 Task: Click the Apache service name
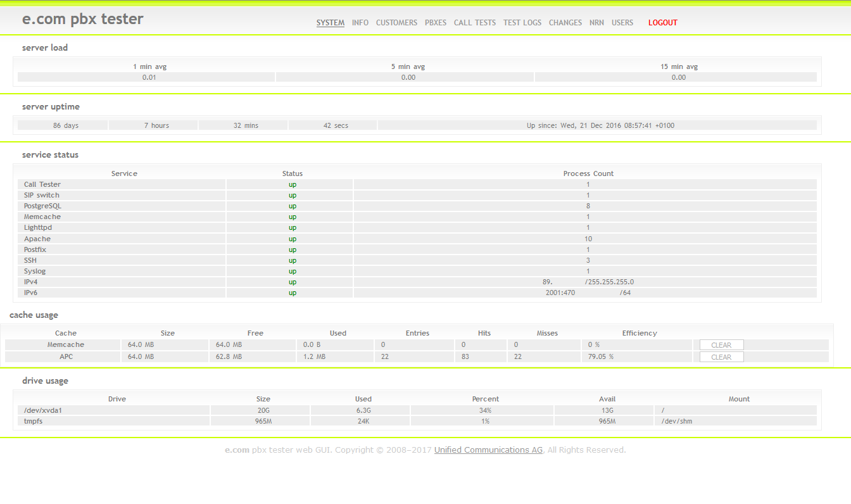pyautogui.click(x=37, y=239)
